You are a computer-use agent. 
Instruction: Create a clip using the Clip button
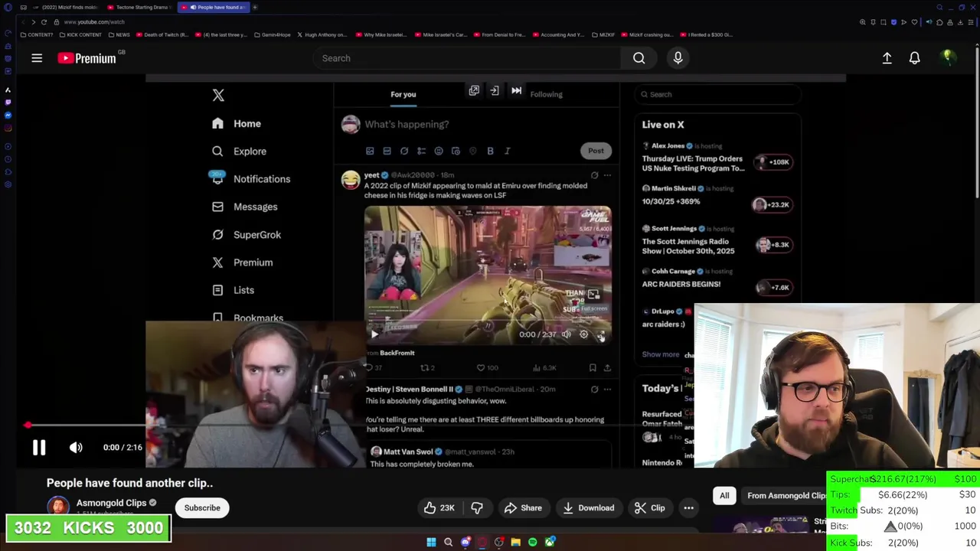649,508
